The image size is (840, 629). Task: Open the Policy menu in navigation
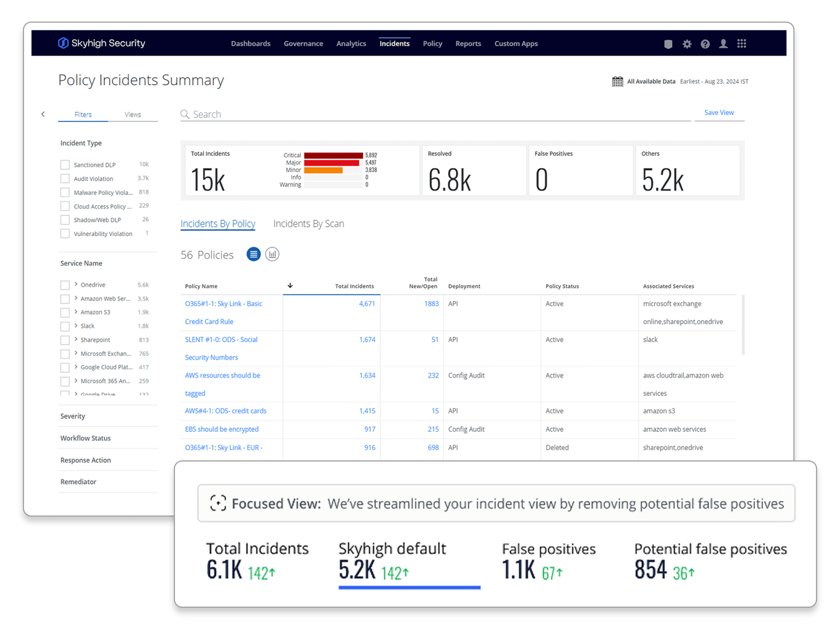(432, 43)
